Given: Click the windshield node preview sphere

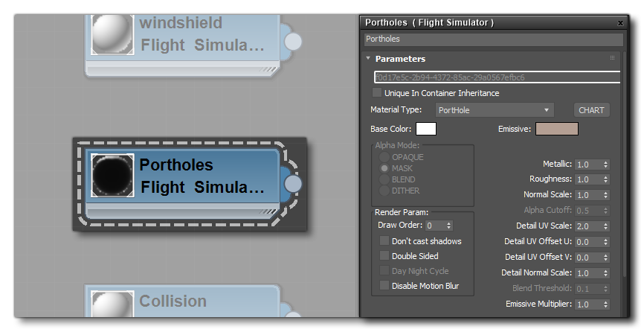Looking at the screenshot, I should coord(112,34).
